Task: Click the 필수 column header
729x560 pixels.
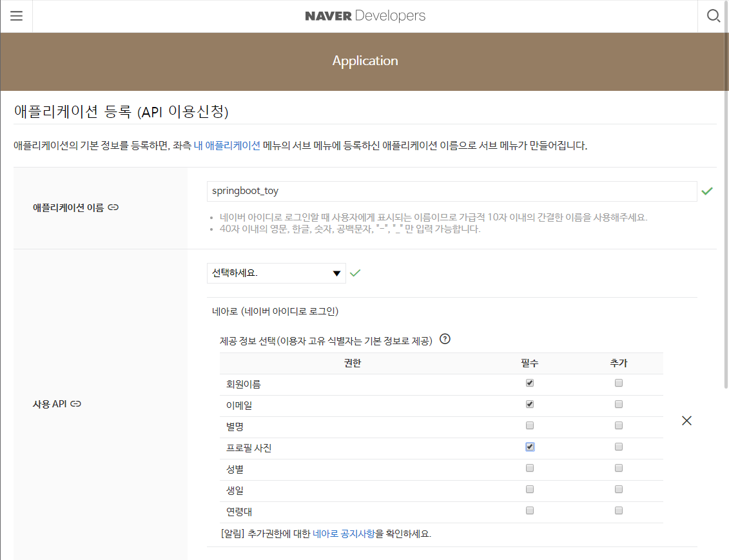Action: (x=530, y=363)
